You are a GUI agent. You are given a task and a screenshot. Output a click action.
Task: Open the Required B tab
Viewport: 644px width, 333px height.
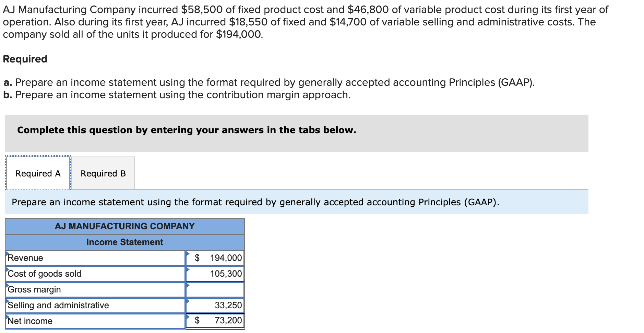(103, 173)
